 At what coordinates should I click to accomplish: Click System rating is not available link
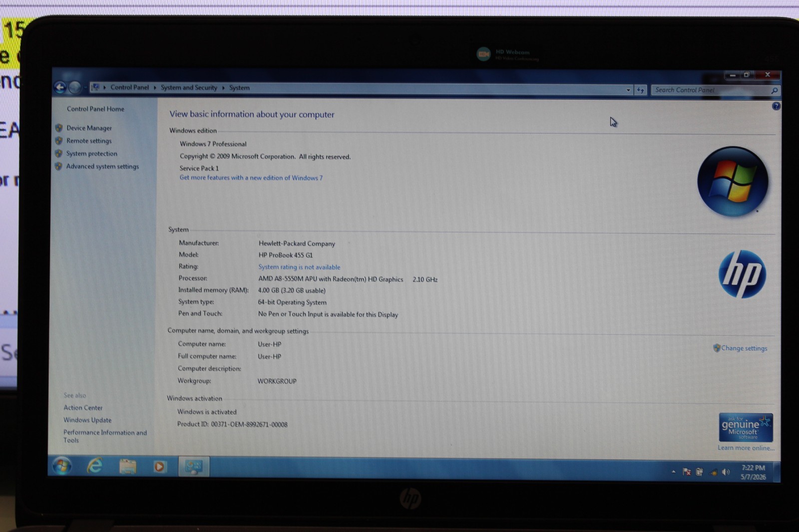click(299, 267)
